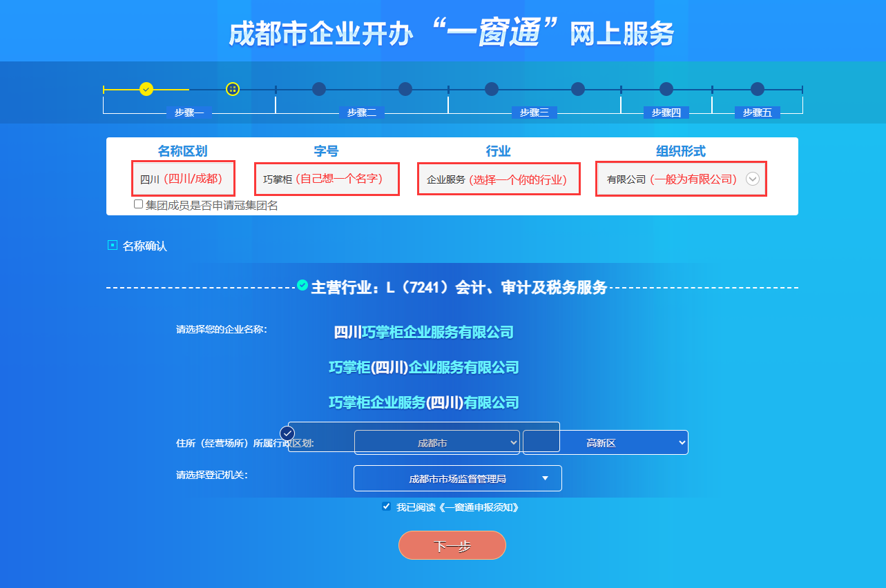The width and height of the screenshot is (886, 588).
Task: Select the 步骤五 step label
Action: [757, 112]
